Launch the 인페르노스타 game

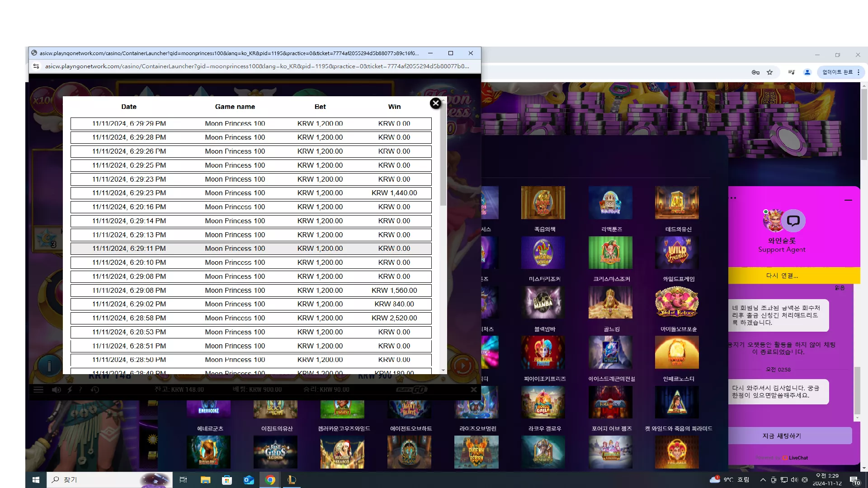pos(677,352)
